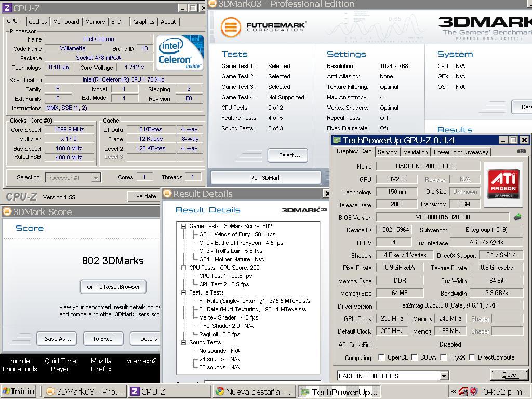Click the Details button in 3DMark Score
The image size is (532, 399).
[145, 339]
